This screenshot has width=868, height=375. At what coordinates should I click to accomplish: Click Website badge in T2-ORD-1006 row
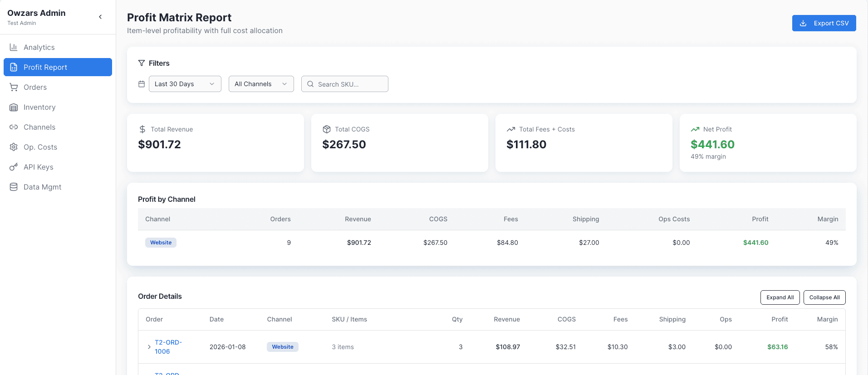[282, 347]
